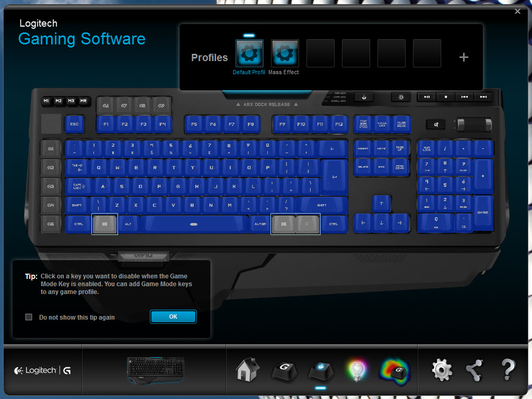The width and height of the screenshot is (532, 399).
Task: Click the Print Screen key
Action: [363, 124]
